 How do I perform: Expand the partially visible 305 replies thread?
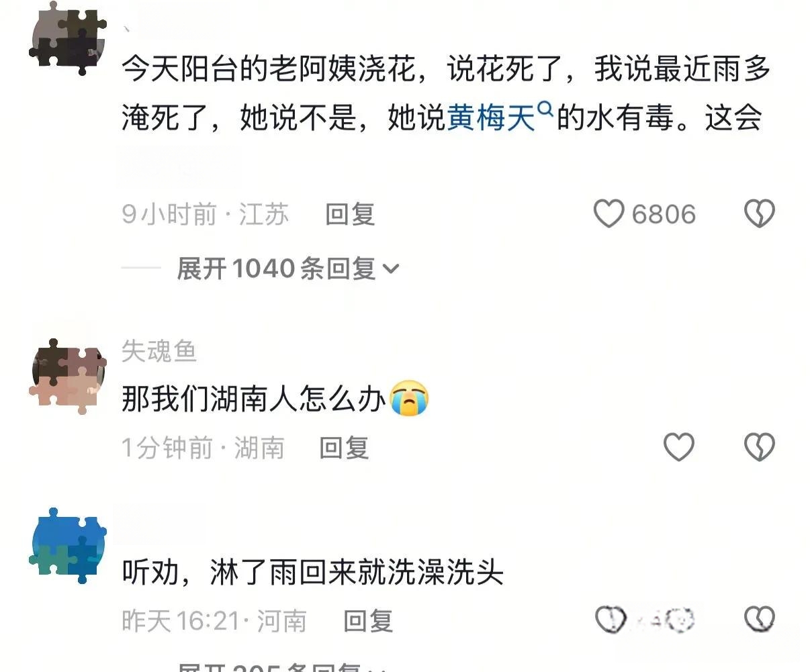pos(282,667)
